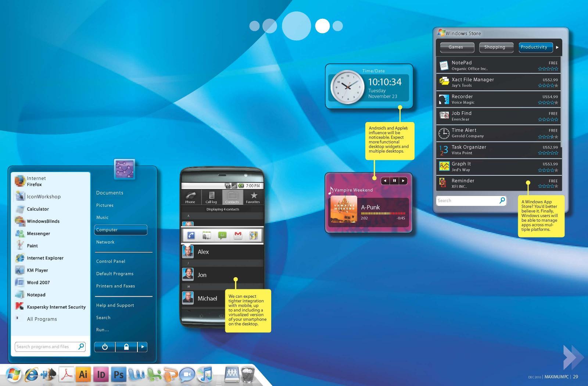Click the Windows Store search field
Screen dimensions: 588x386
pos(467,201)
